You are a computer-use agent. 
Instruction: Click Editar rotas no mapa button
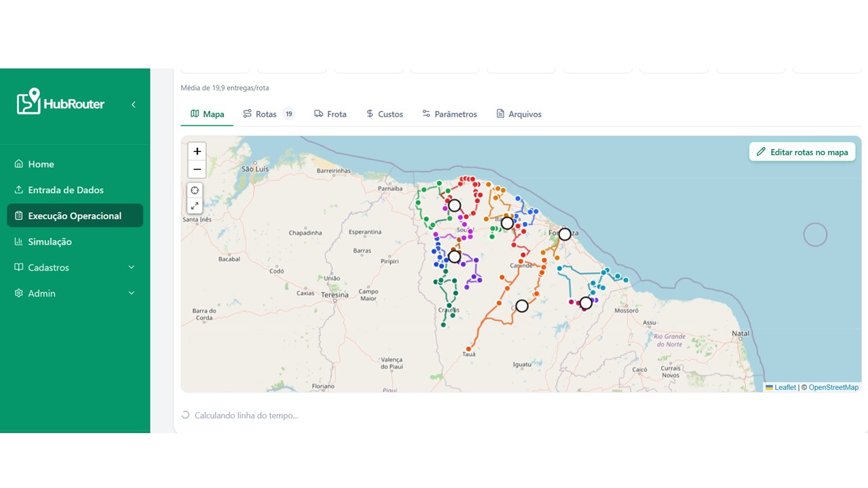(x=802, y=152)
